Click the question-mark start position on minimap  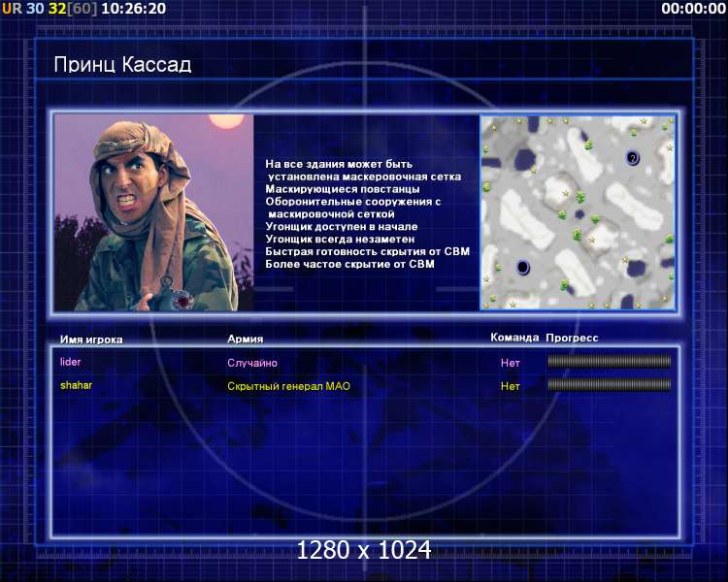click(633, 157)
